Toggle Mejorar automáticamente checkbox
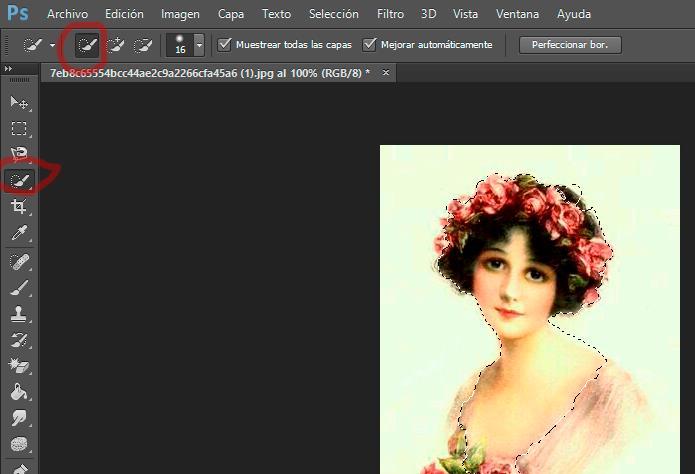 [369, 44]
